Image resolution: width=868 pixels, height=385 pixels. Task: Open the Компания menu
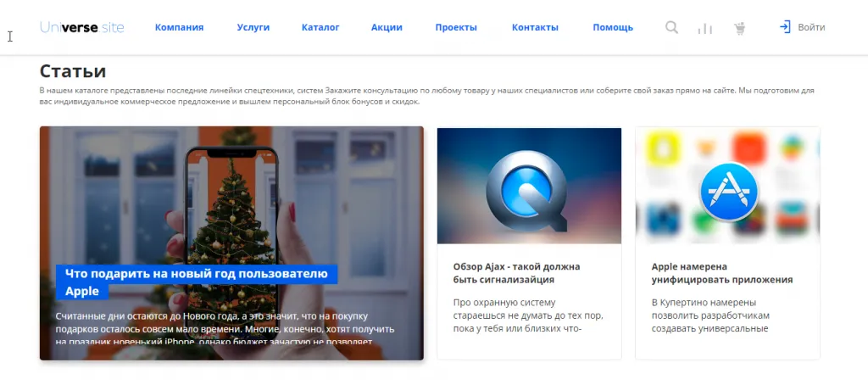[180, 27]
